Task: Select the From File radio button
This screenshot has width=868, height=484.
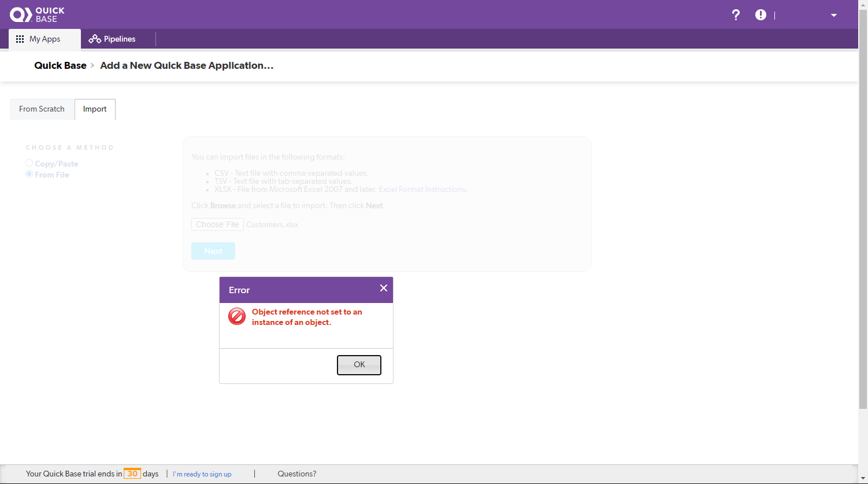Action: [29, 174]
